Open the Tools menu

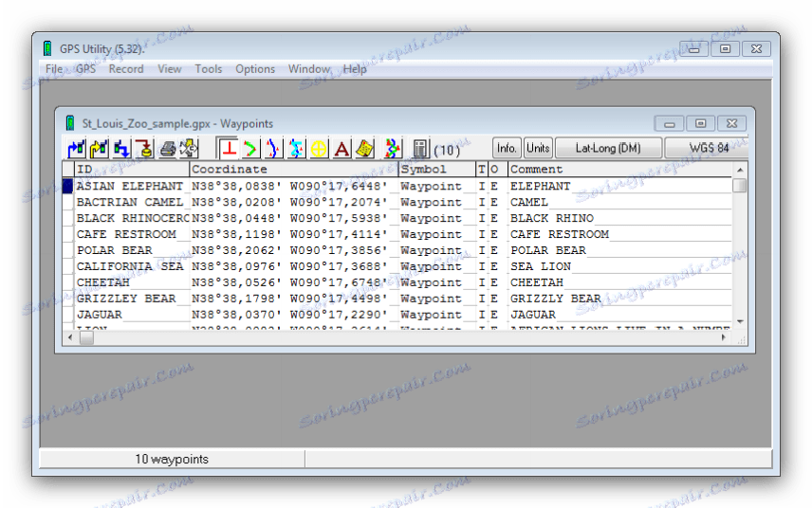[208, 69]
